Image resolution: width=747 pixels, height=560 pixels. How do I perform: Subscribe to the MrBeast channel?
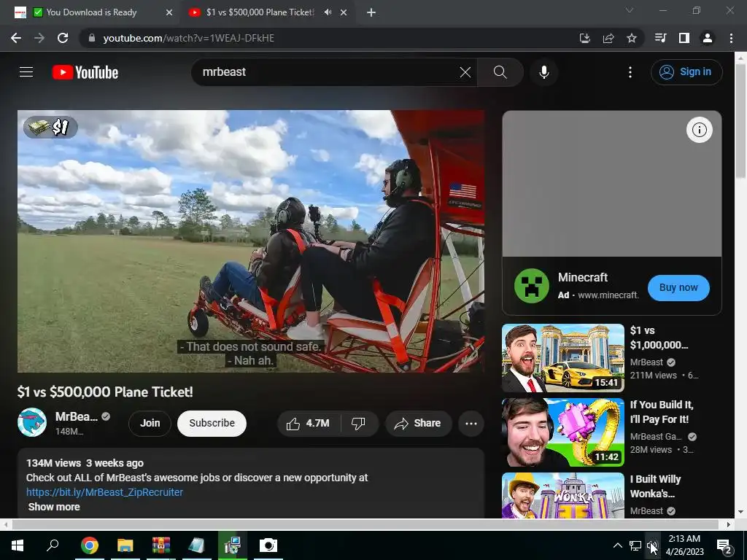pyautogui.click(x=212, y=424)
